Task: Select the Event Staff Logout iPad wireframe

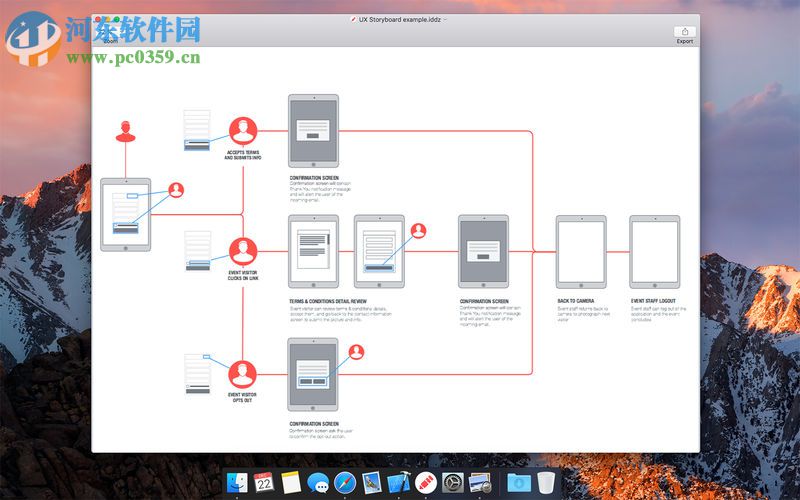Action: click(655, 252)
